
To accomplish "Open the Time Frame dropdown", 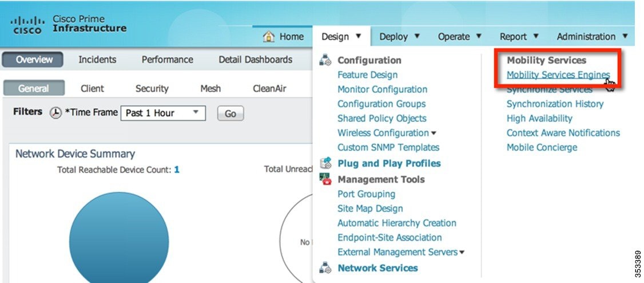I will (x=163, y=113).
